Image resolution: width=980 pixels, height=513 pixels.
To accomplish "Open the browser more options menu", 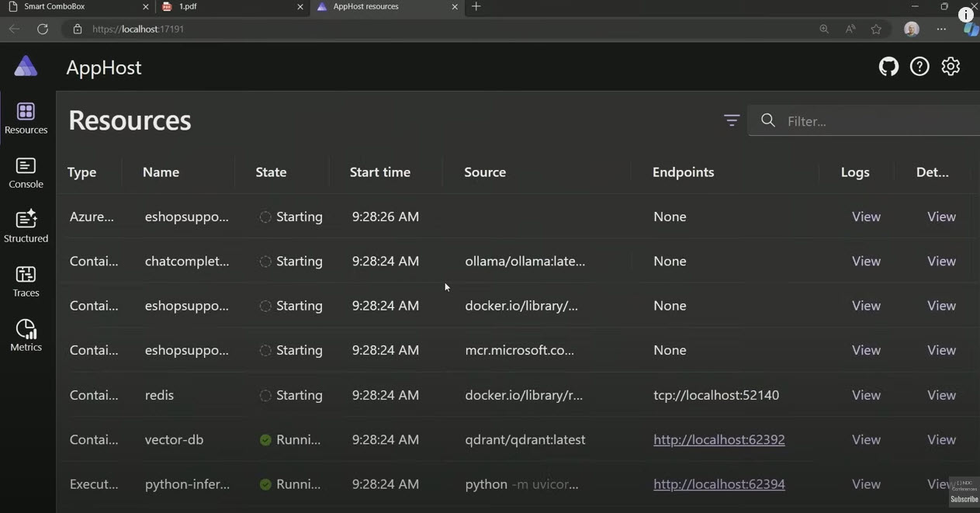I will (x=941, y=29).
